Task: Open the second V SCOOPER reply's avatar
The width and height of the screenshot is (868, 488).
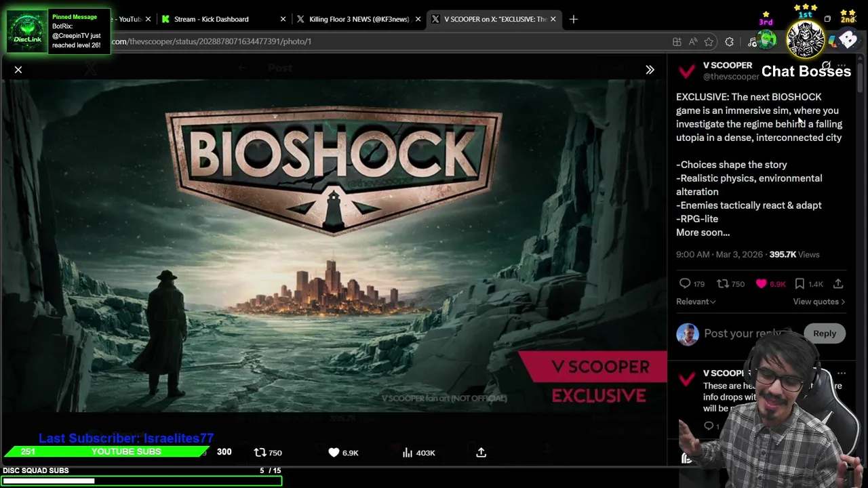Action: (x=687, y=379)
